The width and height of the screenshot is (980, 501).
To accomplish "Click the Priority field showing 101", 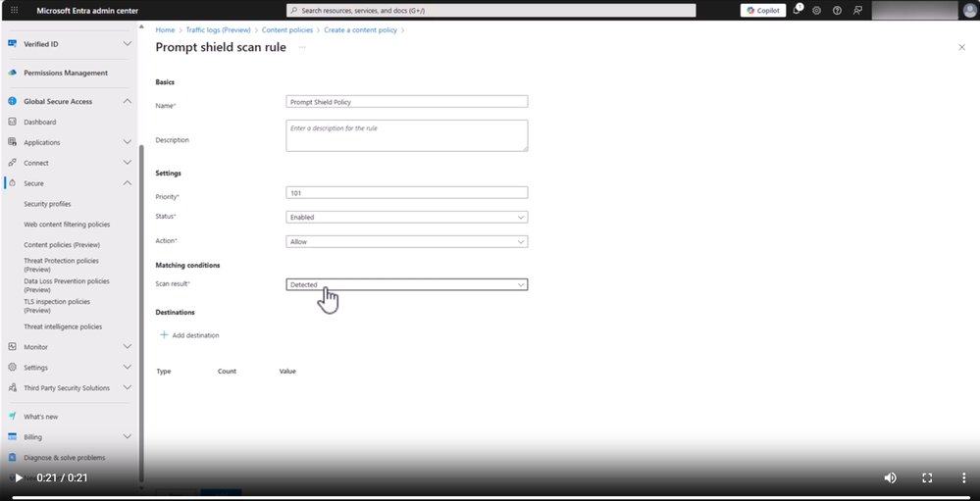I will click(407, 193).
